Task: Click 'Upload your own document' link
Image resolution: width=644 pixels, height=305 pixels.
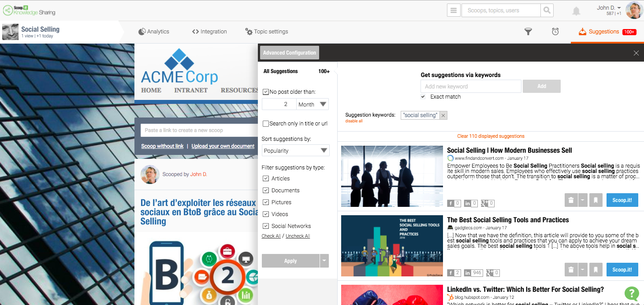Action: point(223,146)
